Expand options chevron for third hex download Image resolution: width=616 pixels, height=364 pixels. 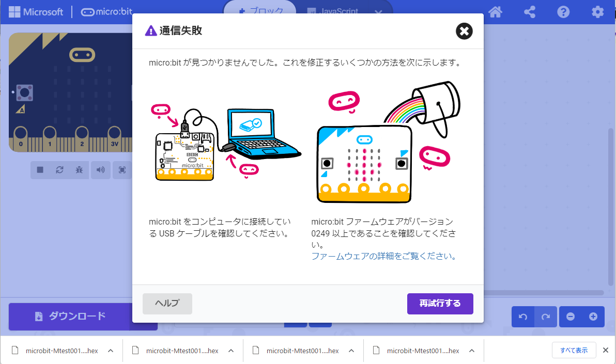(351, 351)
